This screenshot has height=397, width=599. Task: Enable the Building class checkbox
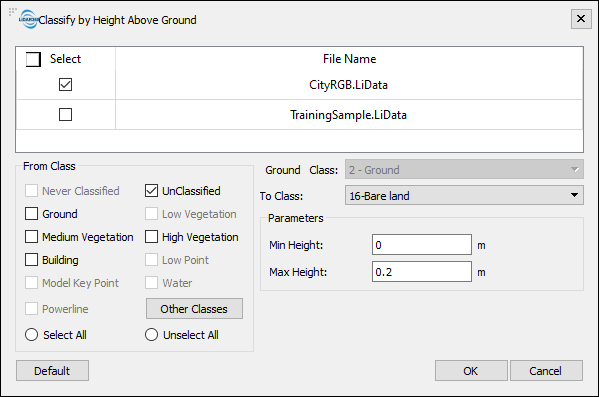[x=31, y=259]
